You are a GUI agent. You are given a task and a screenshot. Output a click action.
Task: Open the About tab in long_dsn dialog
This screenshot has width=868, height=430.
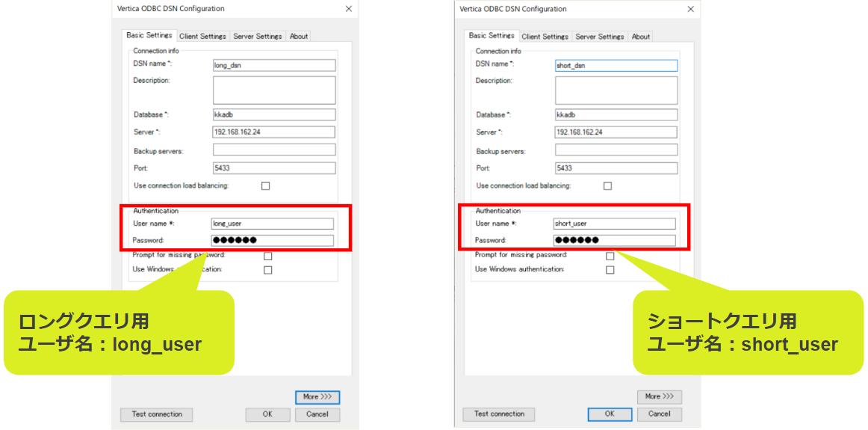tap(299, 37)
